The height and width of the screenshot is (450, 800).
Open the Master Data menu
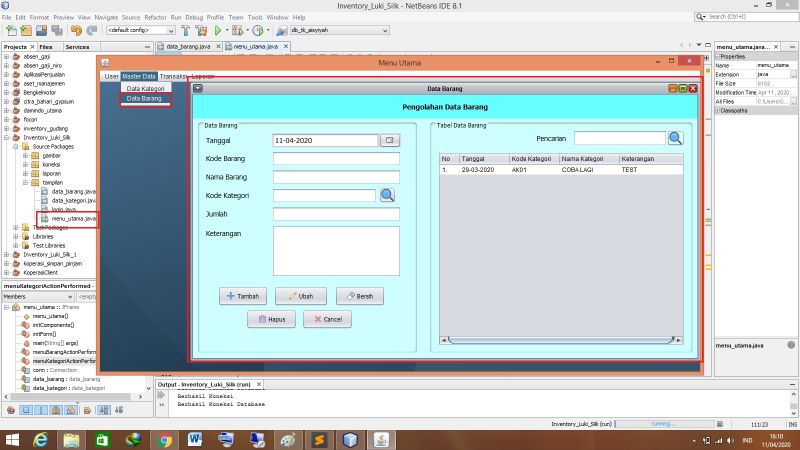coord(139,77)
